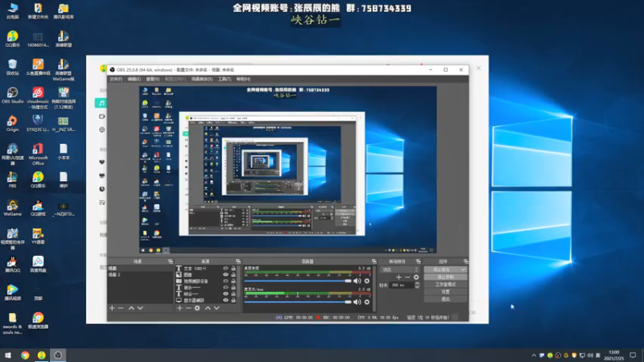644x362 pixels.
Task: Toggle the lock on the 显示器捕获 source
Action: tap(233, 300)
